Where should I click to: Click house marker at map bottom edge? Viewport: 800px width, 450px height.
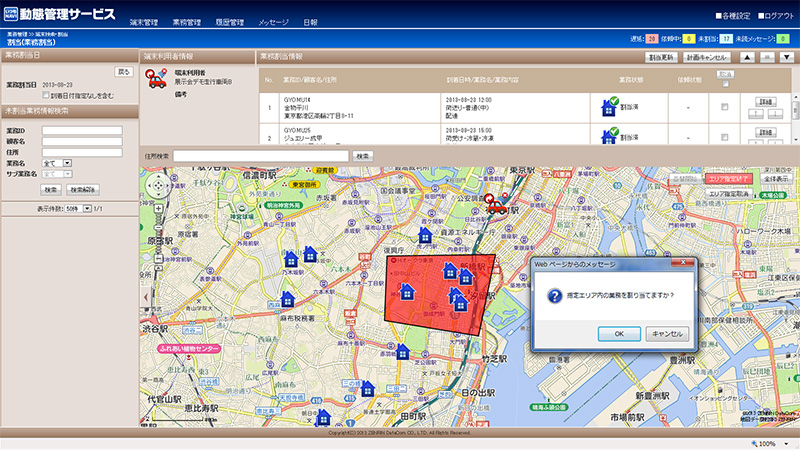pyautogui.click(x=323, y=418)
